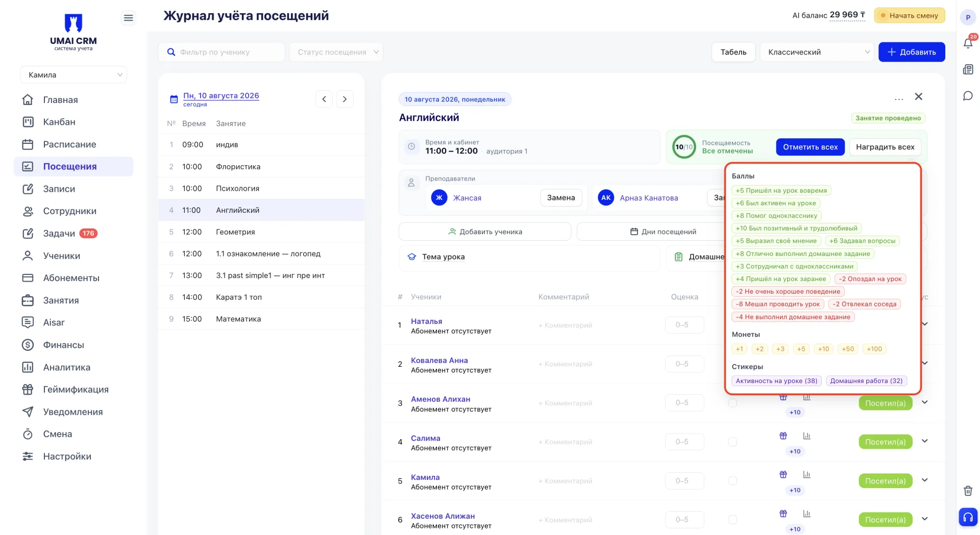
Task: Open Финансы via the dollar icon
Action: pos(28,345)
